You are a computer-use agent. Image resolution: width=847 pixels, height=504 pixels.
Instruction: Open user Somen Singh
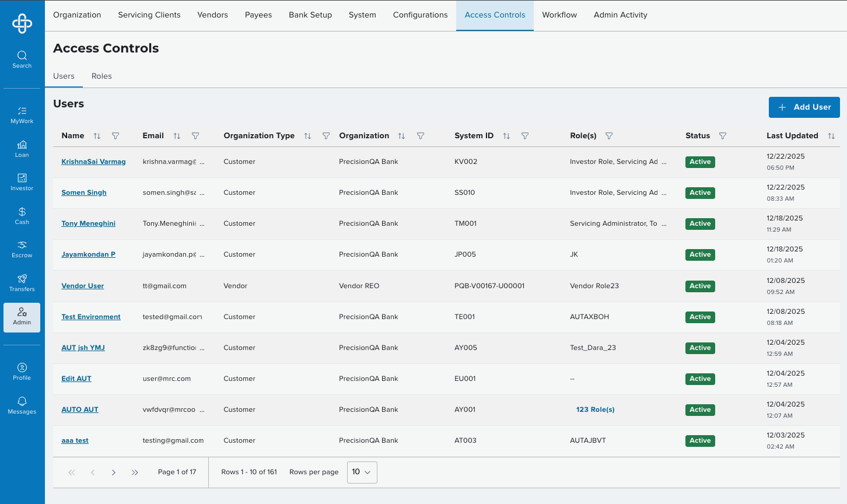click(84, 192)
